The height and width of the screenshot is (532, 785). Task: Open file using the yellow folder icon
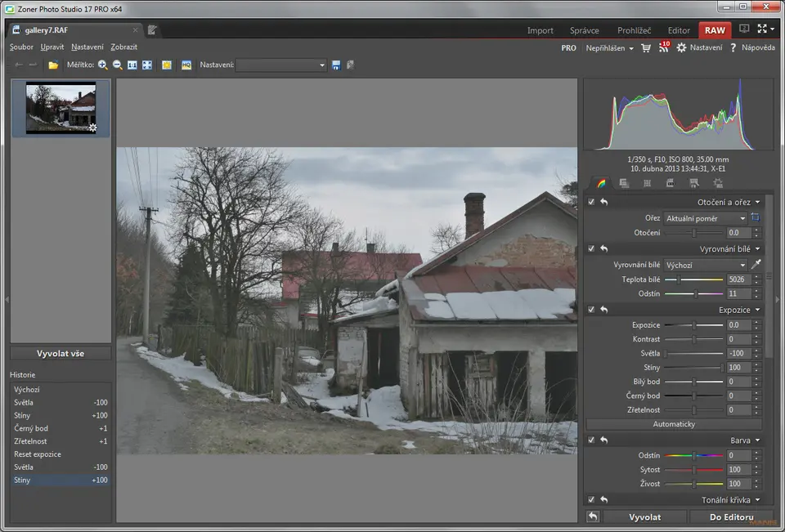[x=53, y=65]
